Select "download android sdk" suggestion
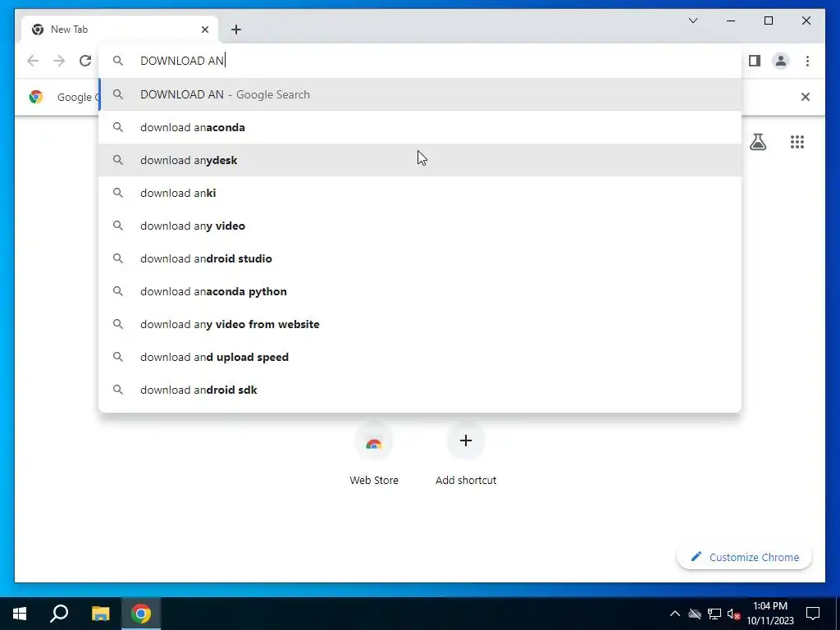Viewport: 840px width, 630px height. point(421,390)
